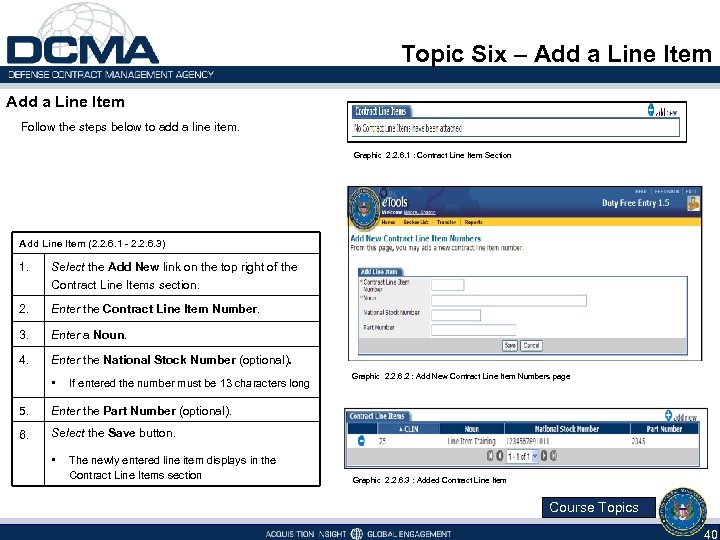The image size is (720, 540).
Task: Click the part number 2345 cell
Action: (638, 441)
